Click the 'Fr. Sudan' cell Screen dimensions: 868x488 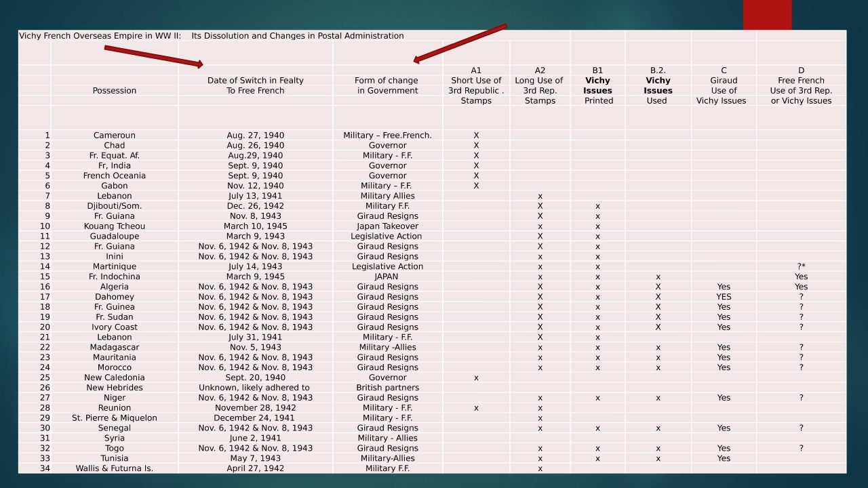click(x=115, y=317)
